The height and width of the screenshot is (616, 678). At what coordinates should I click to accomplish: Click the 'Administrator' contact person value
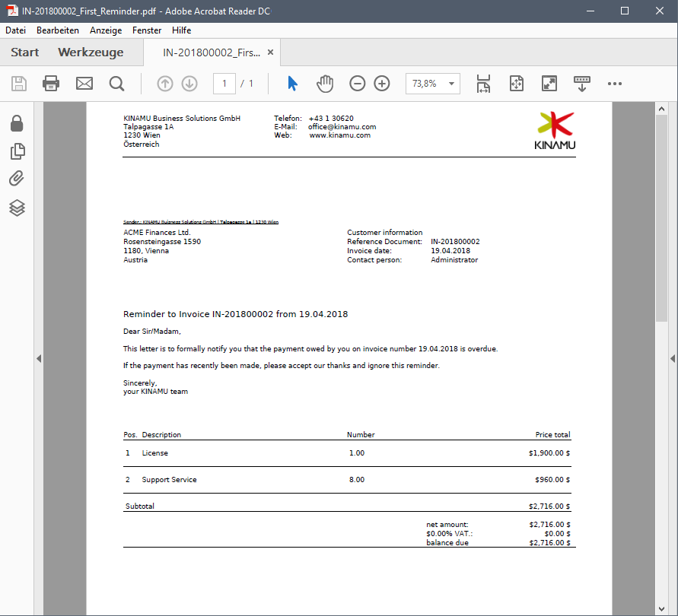(454, 260)
